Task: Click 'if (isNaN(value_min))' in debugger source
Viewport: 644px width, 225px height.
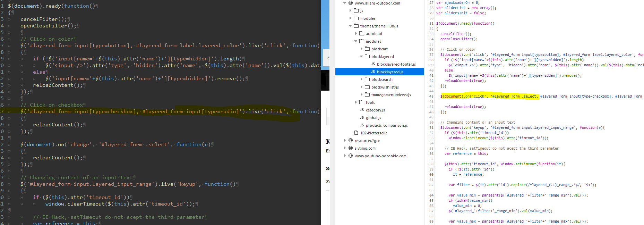Action: (470, 201)
